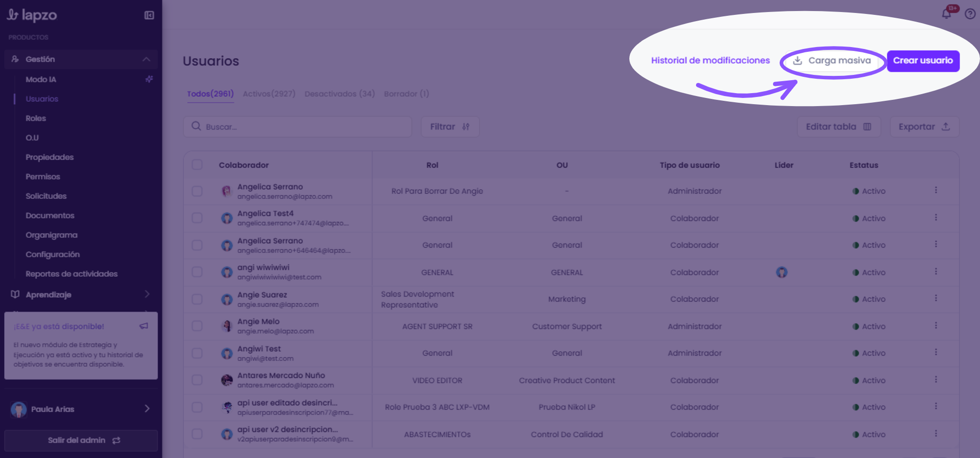Click the announcement megaphone icon
The height and width of the screenshot is (458, 980).
coord(144,326)
